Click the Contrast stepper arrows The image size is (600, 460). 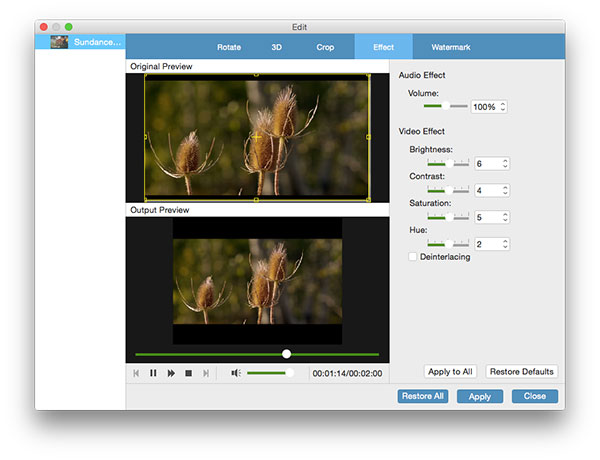pyautogui.click(x=505, y=191)
